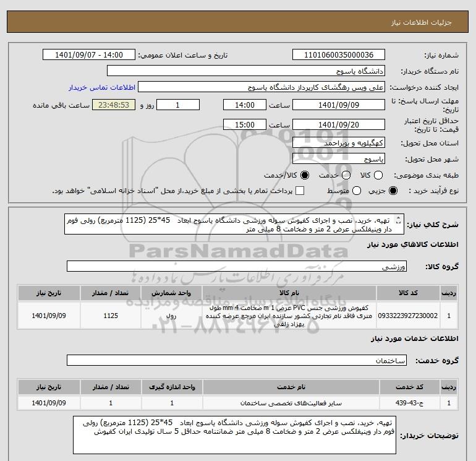Toggle the Islamic treasury bonds payment checkbox
The width and height of the screenshot is (476, 461).
click(300, 191)
